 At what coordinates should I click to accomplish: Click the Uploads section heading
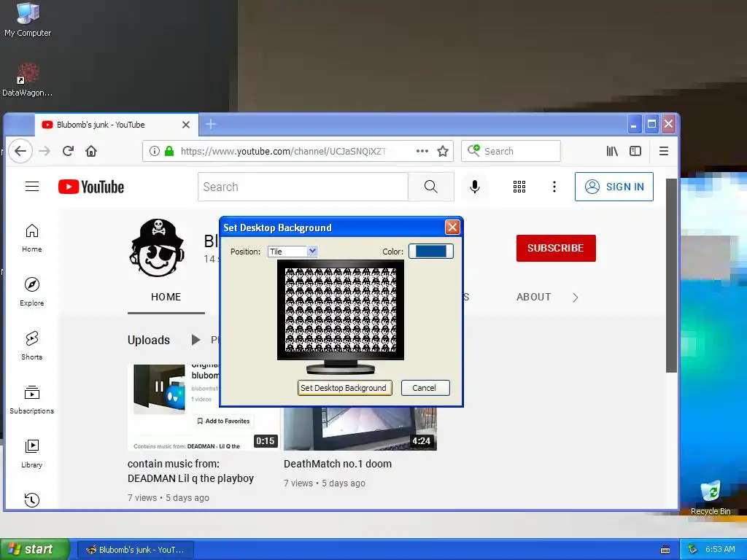click(149, 340)
